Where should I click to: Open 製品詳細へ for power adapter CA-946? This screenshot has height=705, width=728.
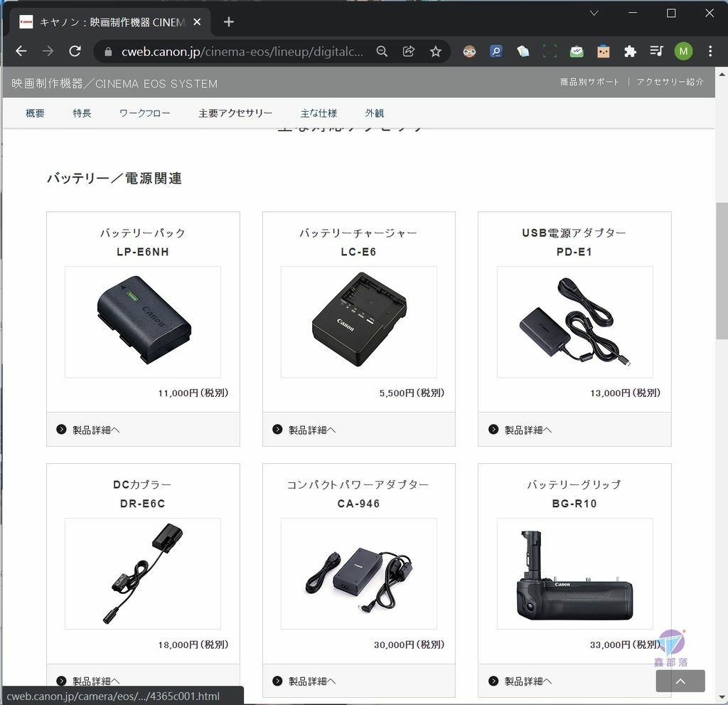[313, 682]
